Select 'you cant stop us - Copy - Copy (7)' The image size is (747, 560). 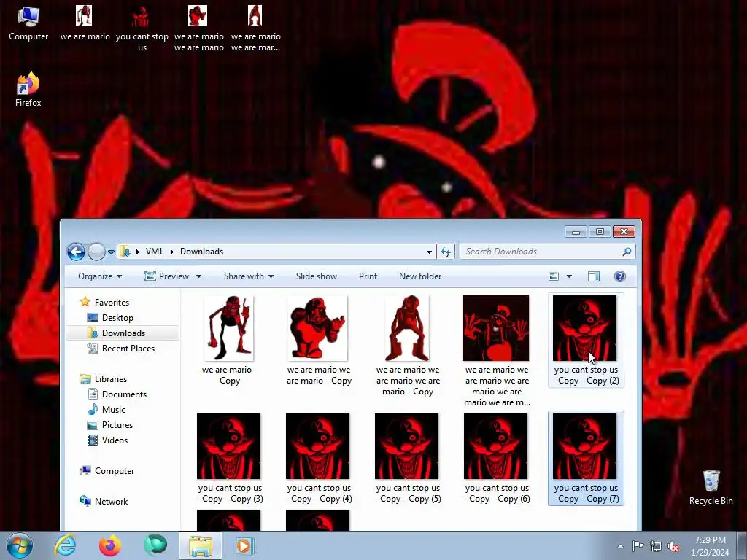coord(586,458)
